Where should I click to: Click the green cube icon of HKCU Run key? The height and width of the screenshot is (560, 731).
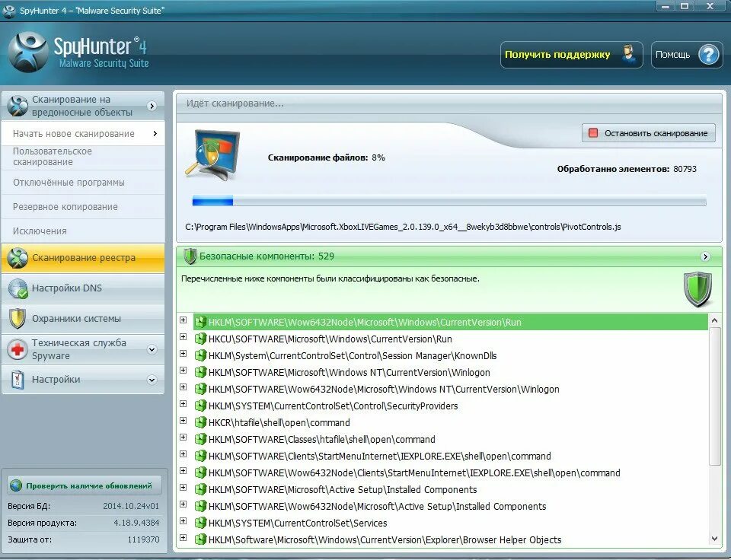coord(200,339)
